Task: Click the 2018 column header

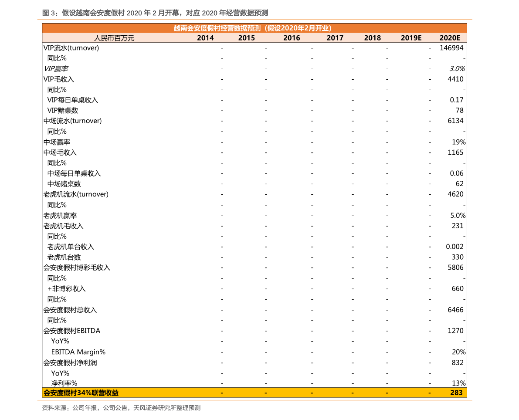Action: pyautogui.click(x=372, y=38)
